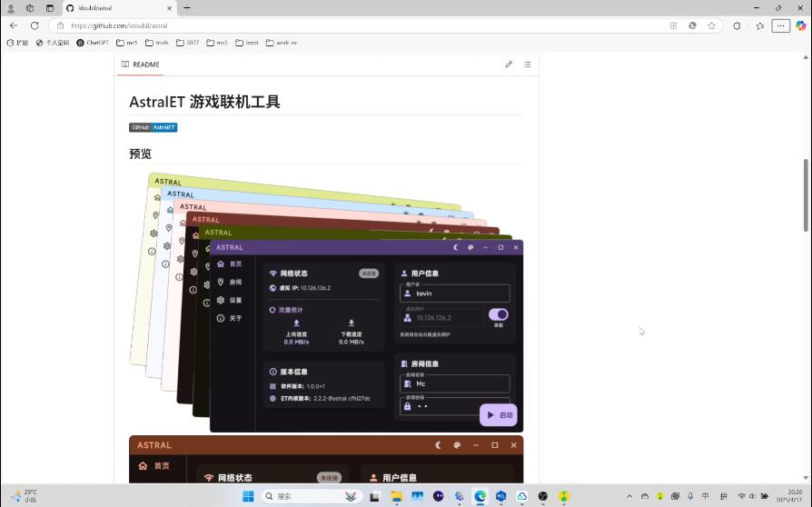Expand the tools bookmarks folder
Image resolution: width=812 pixels, height=507 pixels.
click(x=157, y=43)
